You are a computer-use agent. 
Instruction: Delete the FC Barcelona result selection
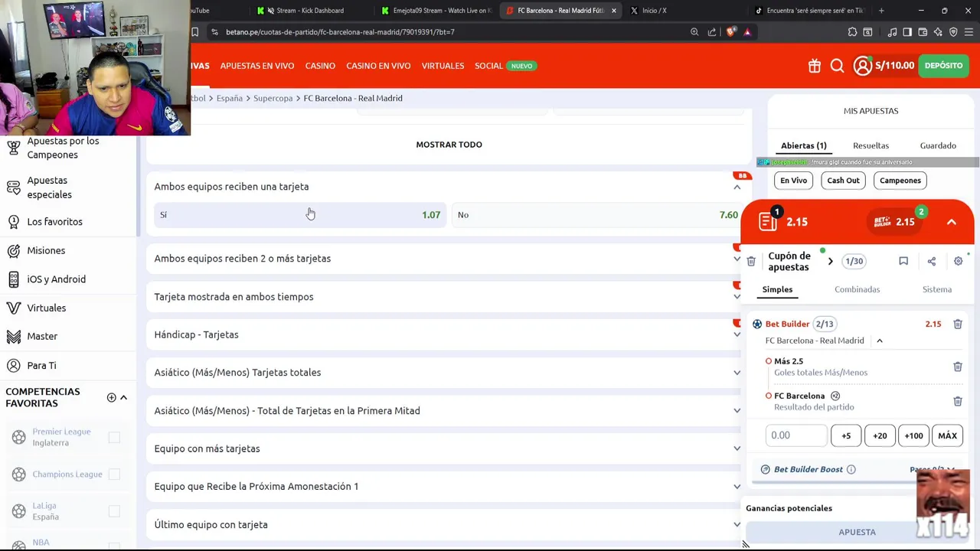coord(958,401)
